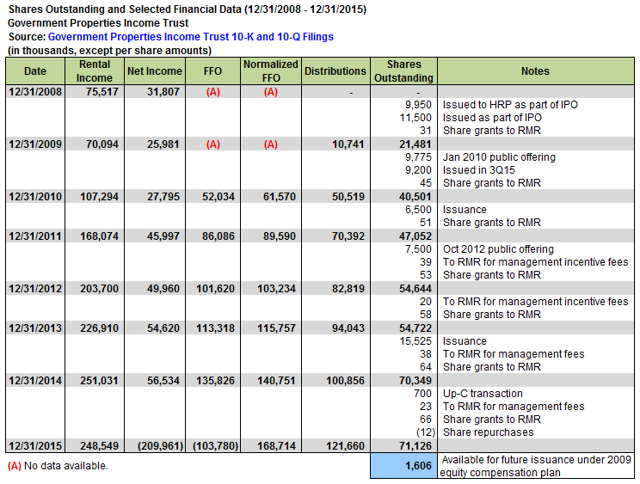Click rental income value 226,910
This screenshot has height=484, width=640.
(99, 328)
